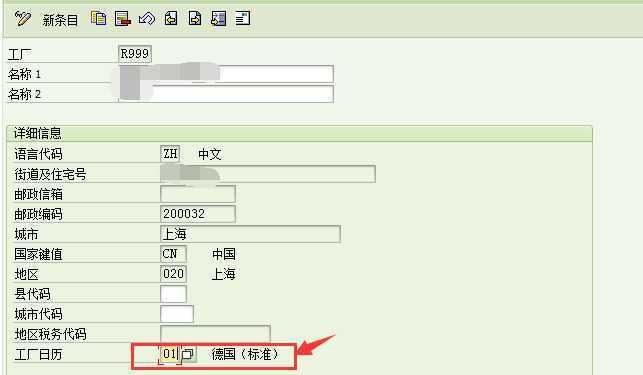Click the 县代码 input field
The image size is (643, 375).
pos(173,294)
